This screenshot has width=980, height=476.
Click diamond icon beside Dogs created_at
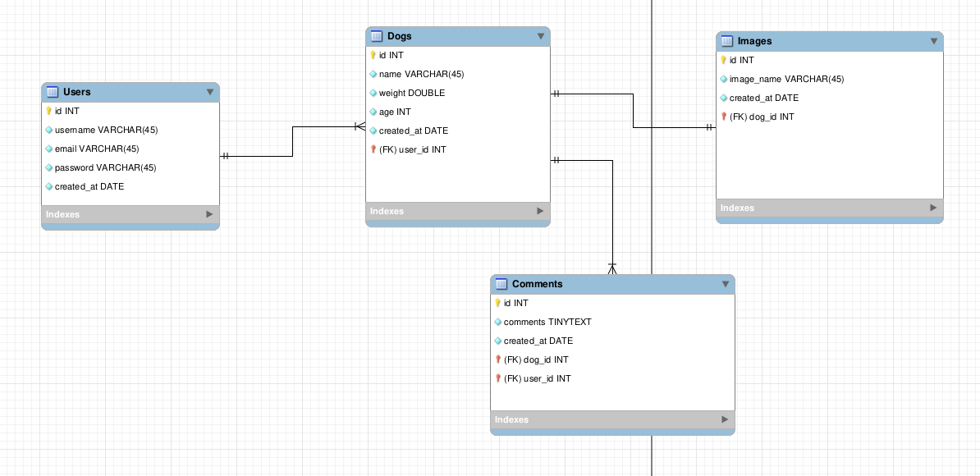tap(373, 130)
